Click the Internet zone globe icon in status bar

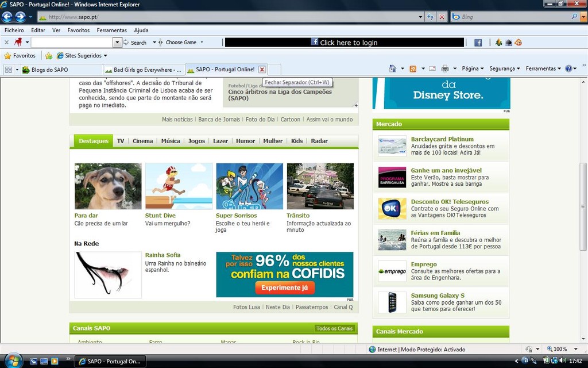[x=372, y=349]
